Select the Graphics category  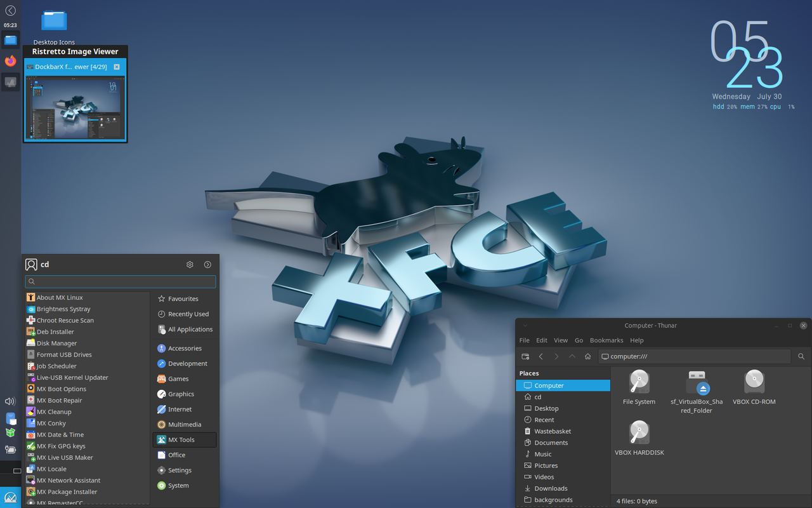pos(185,394)
